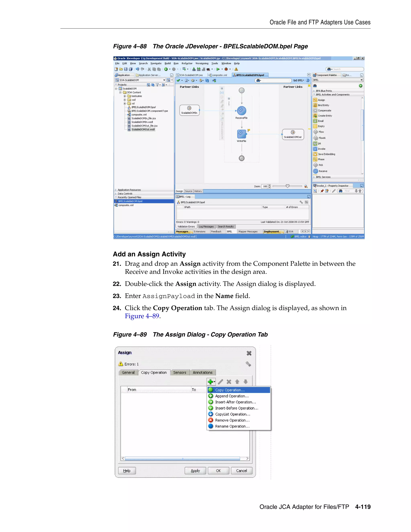This screenshot has width=411, height=532.
Task: Click the green validate checkmark in BPEL toolbar
Action: pos(178,80)
